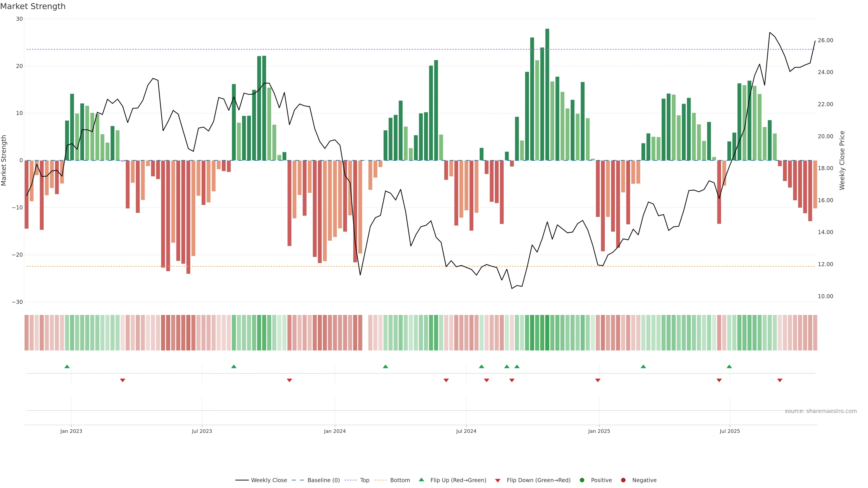Viewport: 868px width, 488px height.
Task: Click the 26.00 right-axis tick label
Action: [825, 40]
